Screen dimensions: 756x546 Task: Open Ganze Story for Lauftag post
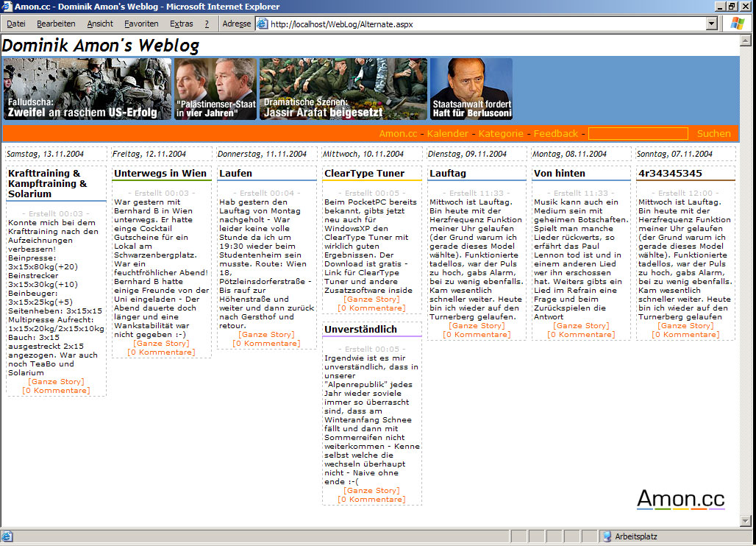click(477, 325)
